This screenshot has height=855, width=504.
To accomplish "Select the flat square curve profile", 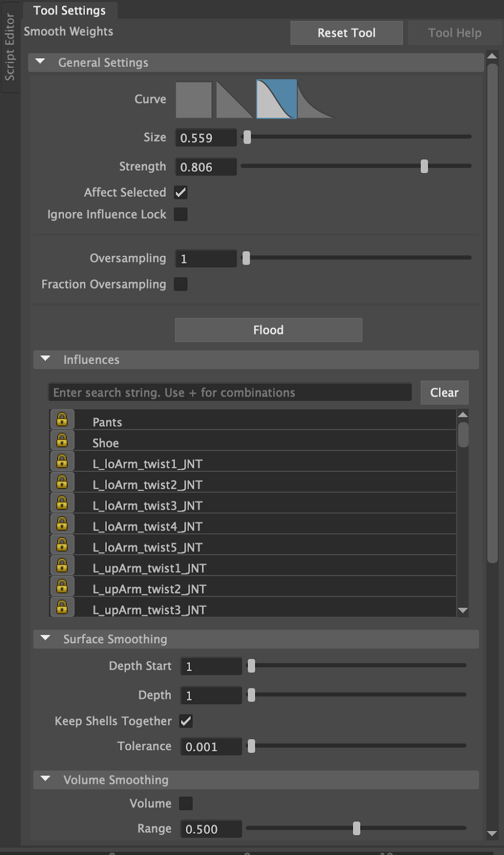I will click(x=194, y=99).
